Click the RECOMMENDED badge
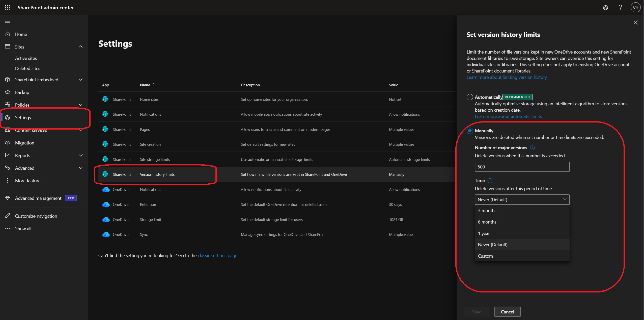 (x=517, y=97)
